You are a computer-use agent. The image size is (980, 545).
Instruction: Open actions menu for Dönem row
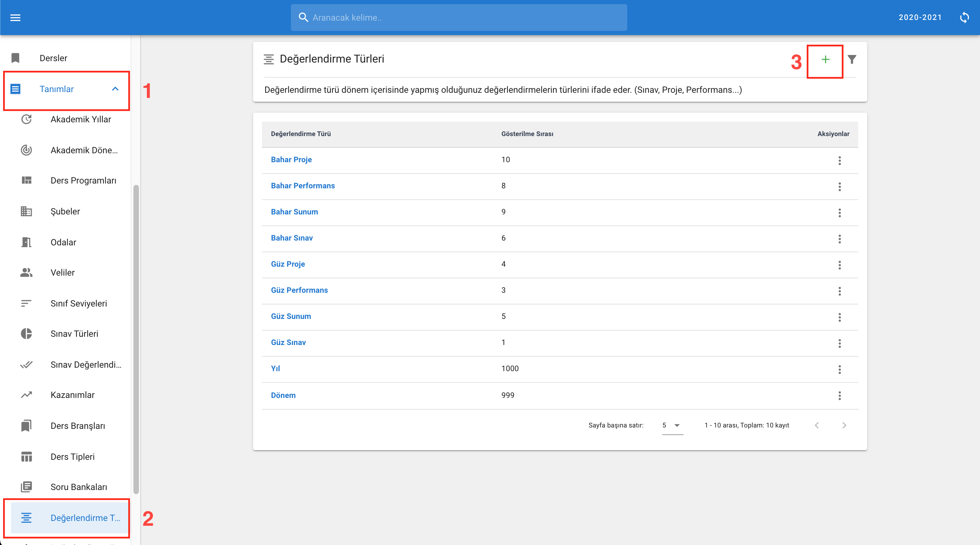[x=840, y=396]
